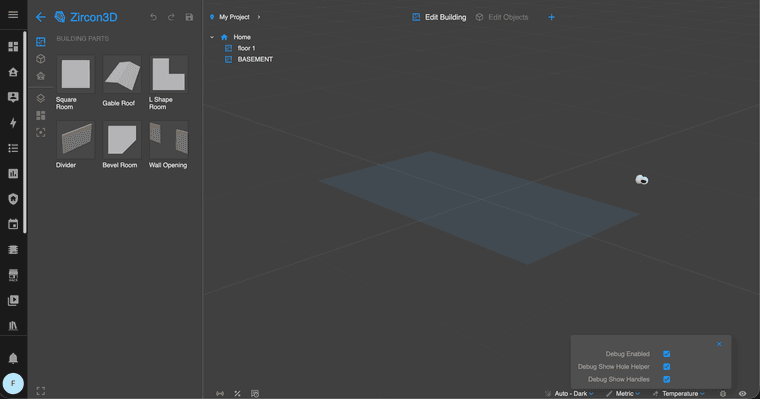Open the lightning bolt sidebar icon
This screenshot has height=399, width=760.
click(x=13, y=123)
